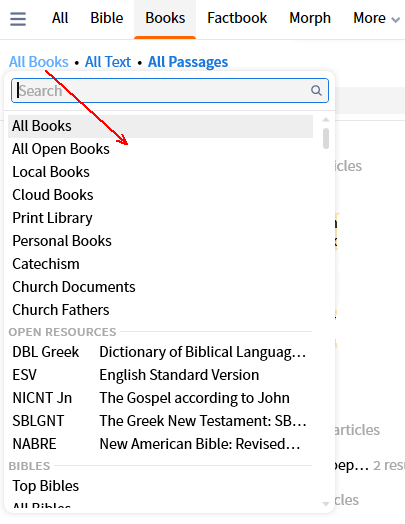Screen dimensions: 405x524
Task: Open the hamburger menu icon
Action: [18, 19]
